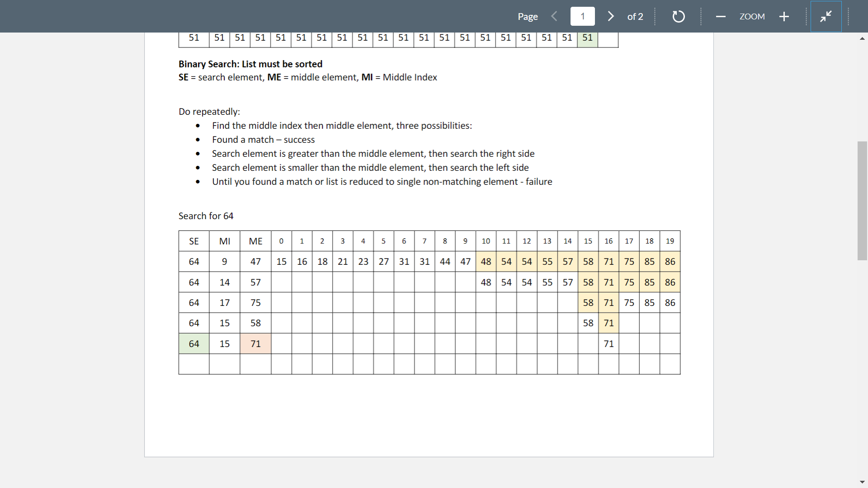Click the 'Find the middle index' bullet
The height and width of the screenshot is (488, 868).
click(342, 126)
